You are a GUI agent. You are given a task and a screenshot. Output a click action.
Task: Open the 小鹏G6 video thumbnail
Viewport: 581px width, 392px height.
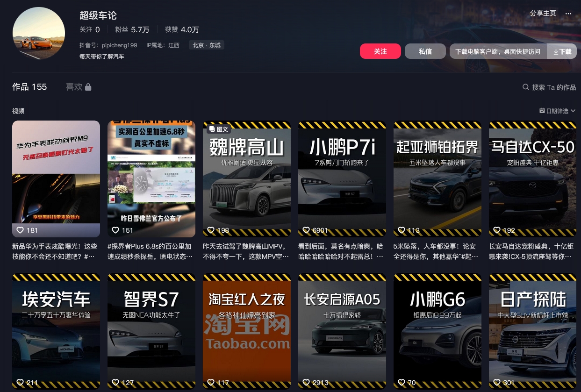point(438,331)
